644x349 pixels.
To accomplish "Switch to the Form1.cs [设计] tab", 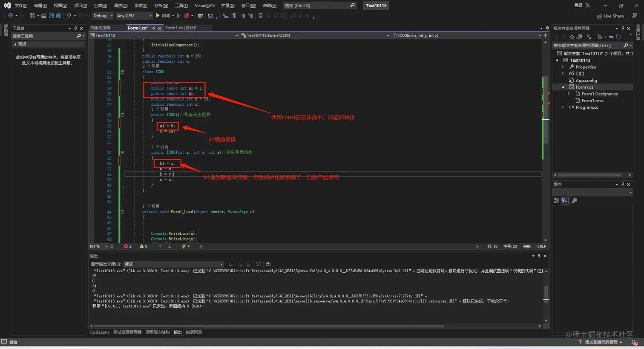I will click(x=181, y=28).
